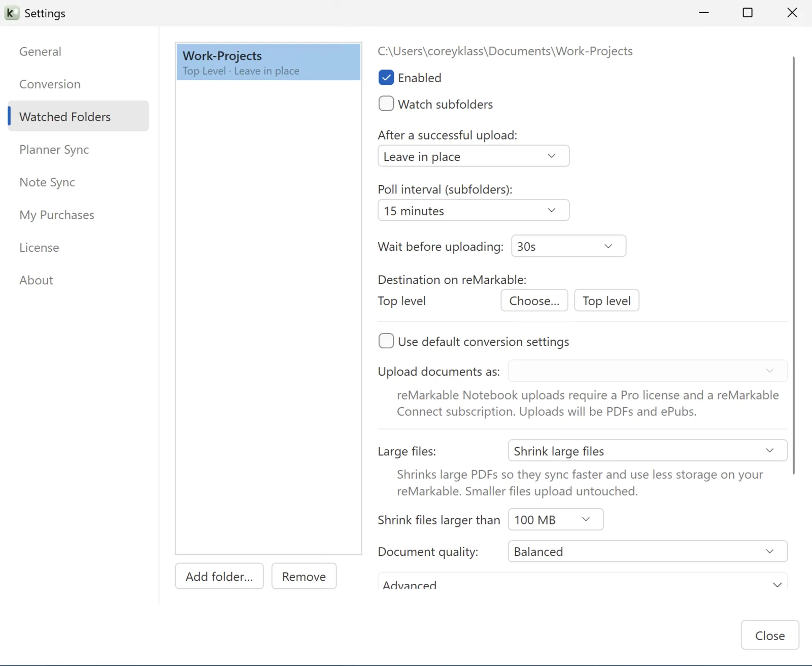Select the Work-Projects watched folder entry
Screen dimensions: 812x666
pos(268,62)
